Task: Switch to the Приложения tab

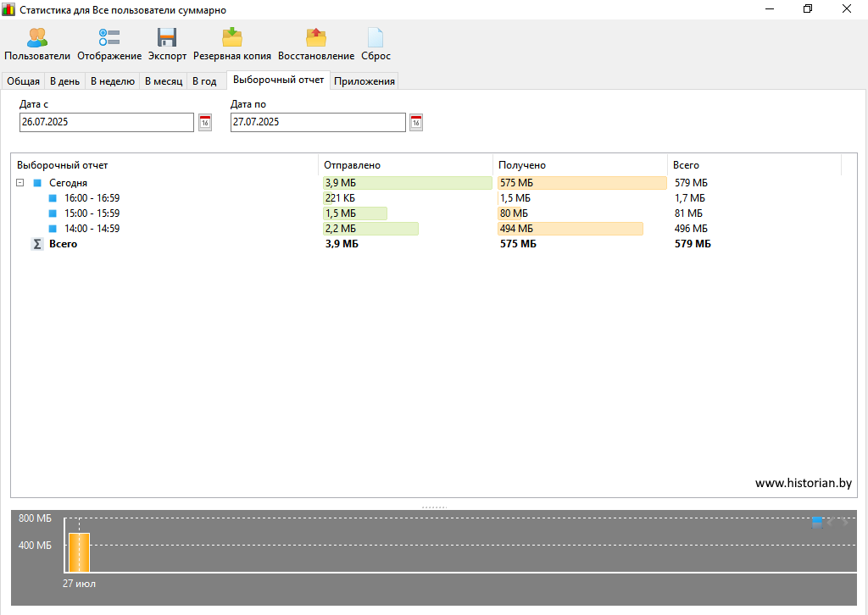Action: pos(364,81)
